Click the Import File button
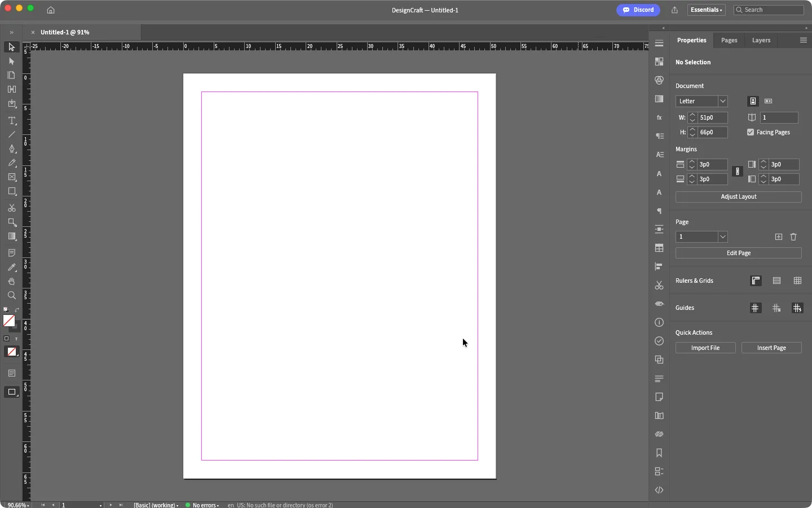812x508 pixels. pos(706,348)
